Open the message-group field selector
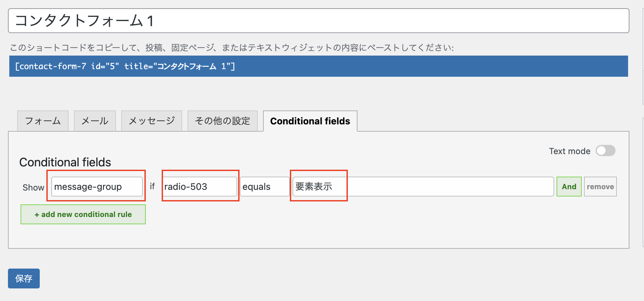644x301 pixels. click(x=96, y=187)
